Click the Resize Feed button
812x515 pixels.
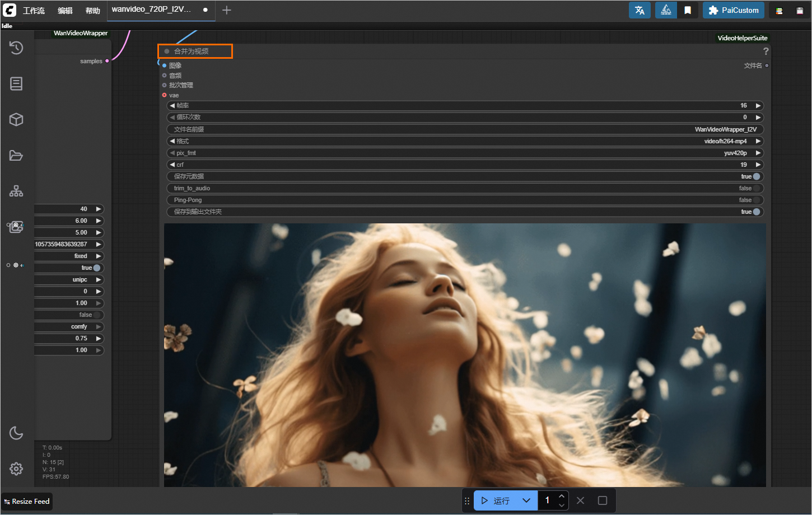(27, 502)
